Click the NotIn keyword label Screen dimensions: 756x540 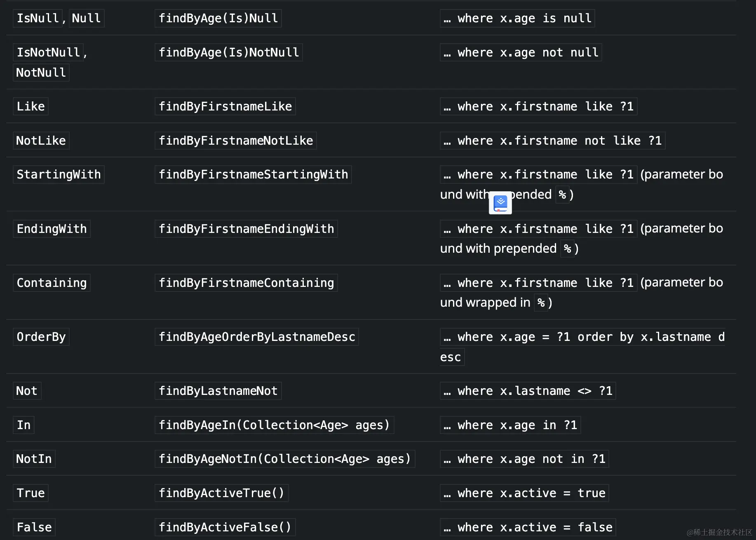[x=34, y=459]
